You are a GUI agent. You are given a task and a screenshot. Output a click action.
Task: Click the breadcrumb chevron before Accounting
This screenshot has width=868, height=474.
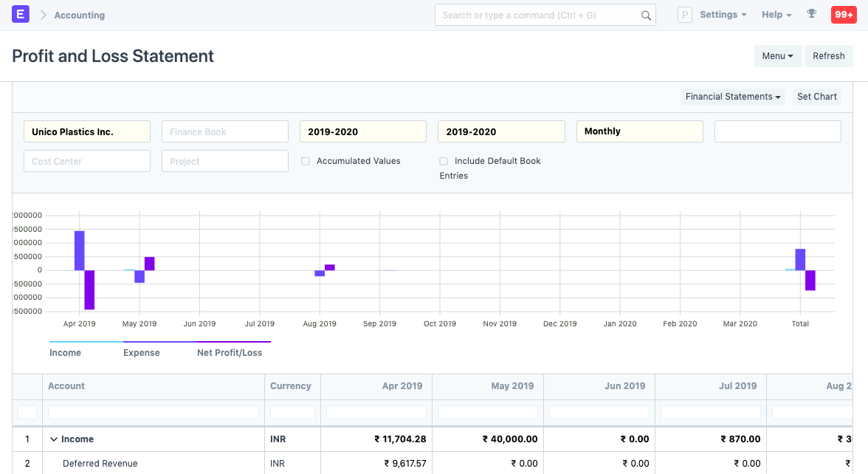coord(43,15)
